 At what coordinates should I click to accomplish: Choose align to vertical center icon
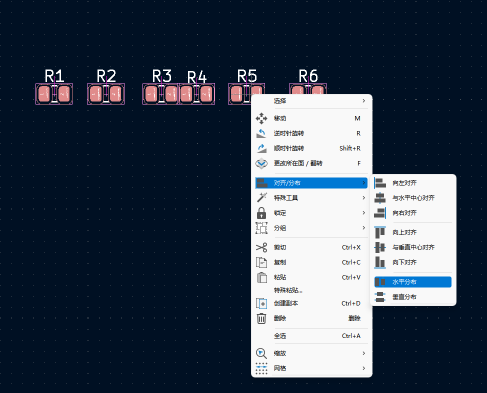(x=380, y=247)
